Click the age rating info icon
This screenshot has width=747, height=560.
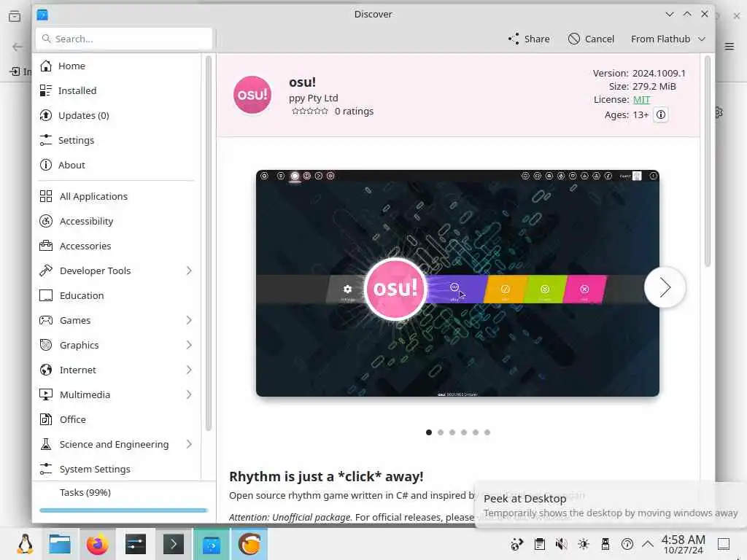pyautogui.click(x=661, y=114)
